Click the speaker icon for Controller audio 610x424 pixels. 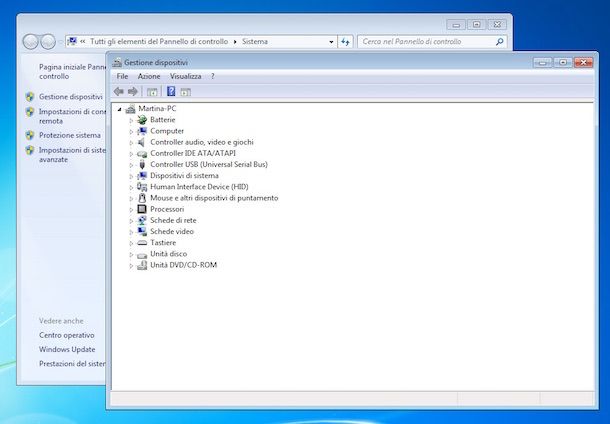click(142, 142)
